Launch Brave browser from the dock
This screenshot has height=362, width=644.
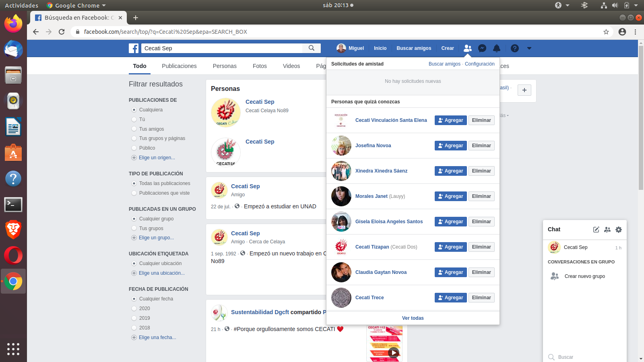pyautogui.click(x=13, y=230)
